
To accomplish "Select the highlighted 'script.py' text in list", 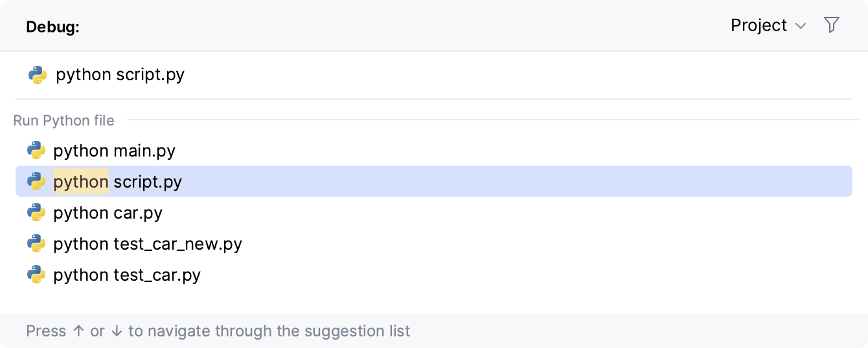I will click(148, 182).
